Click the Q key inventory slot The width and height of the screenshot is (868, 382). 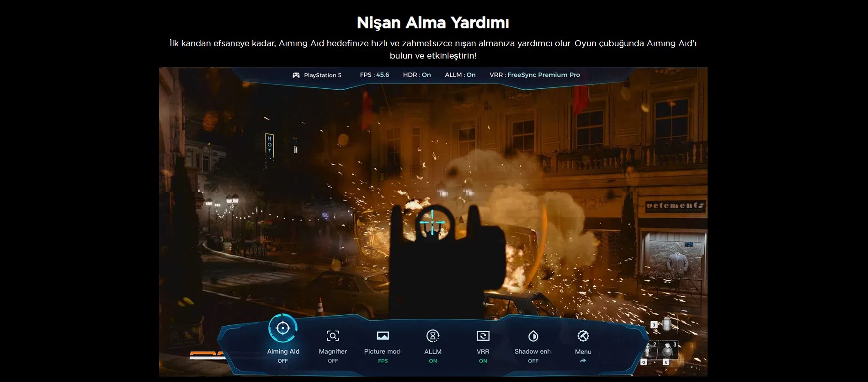644,362
